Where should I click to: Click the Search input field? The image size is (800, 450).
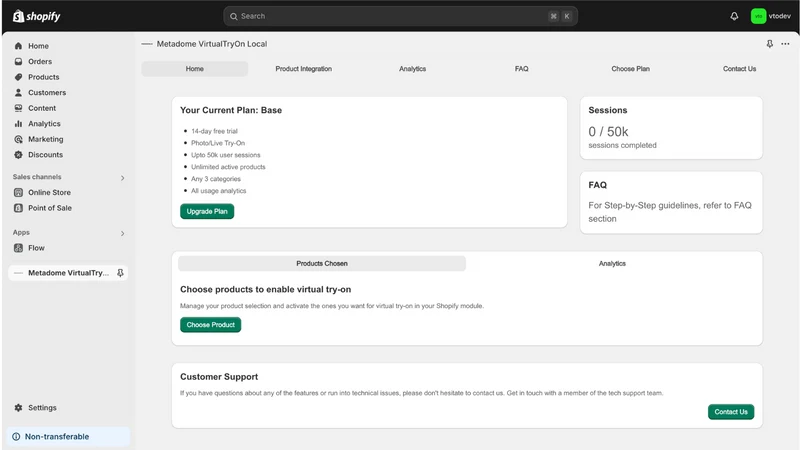coord(401,16)
